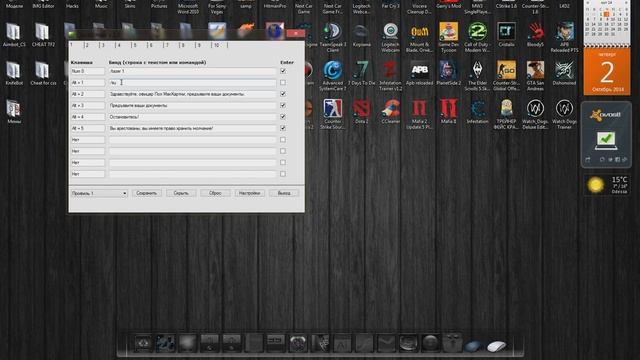This screenshot has height=360, width=640.
Task: Uncheck the Enter box for Alt + 5
Action: coord(283,128)
